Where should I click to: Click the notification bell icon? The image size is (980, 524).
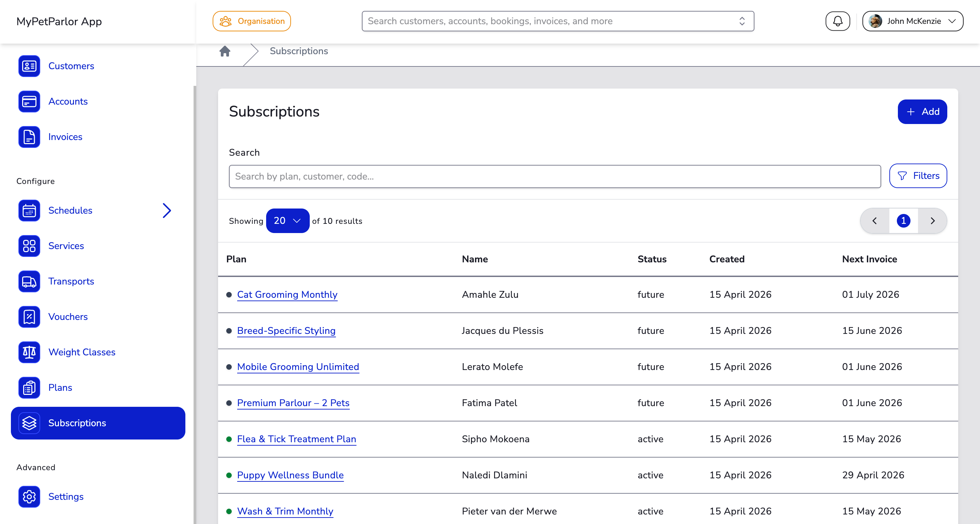[x=837, y=21]
